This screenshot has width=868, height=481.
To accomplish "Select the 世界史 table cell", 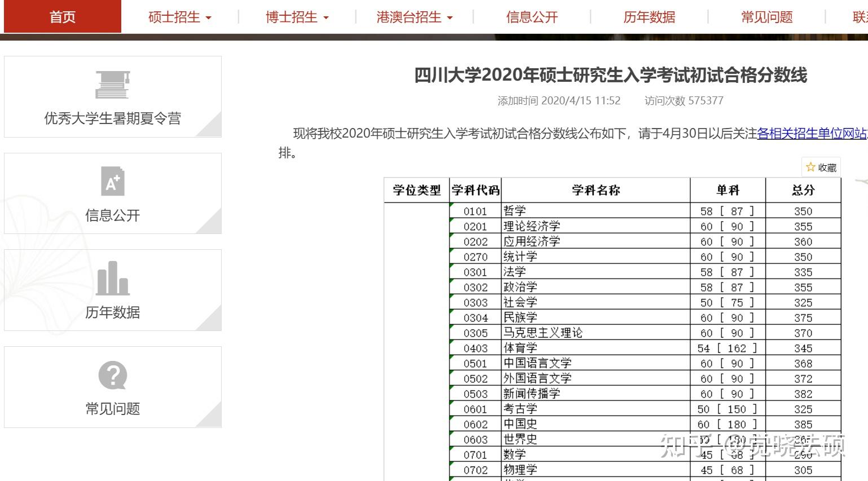I will click(x=596, y=439).
